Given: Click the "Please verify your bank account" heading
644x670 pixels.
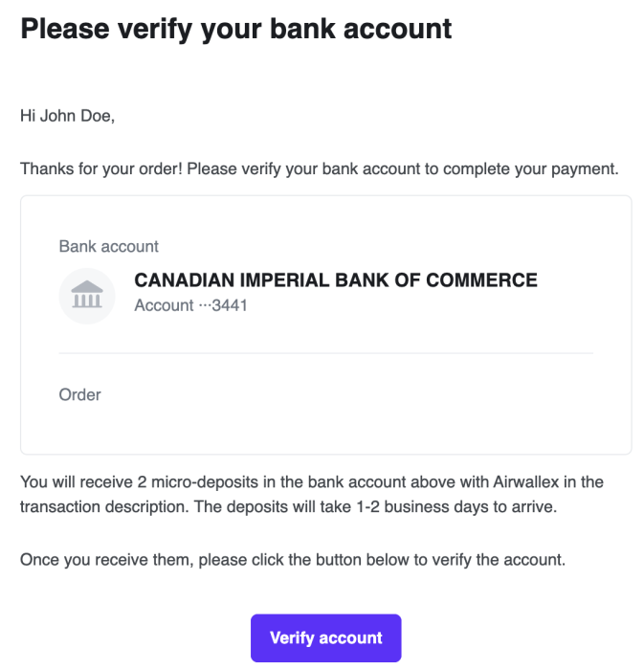Looking at the screenshot, I should click(x=235, y=28).
